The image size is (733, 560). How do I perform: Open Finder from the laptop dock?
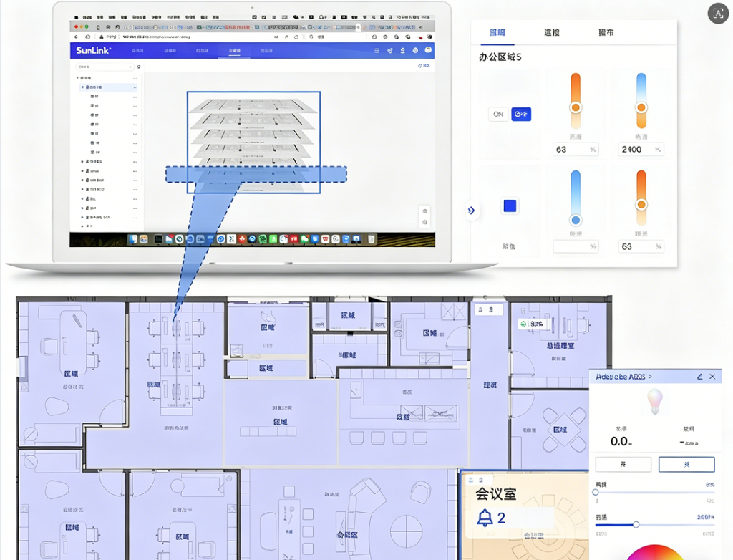coord(133,239)
